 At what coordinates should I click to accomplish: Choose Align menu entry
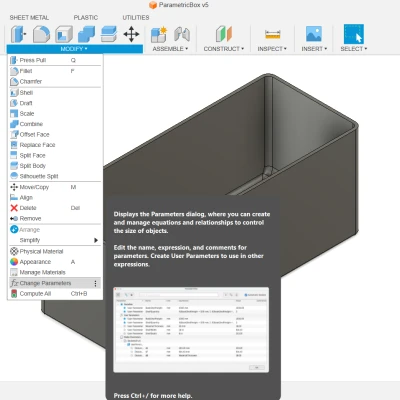click(x=55, y=198)
